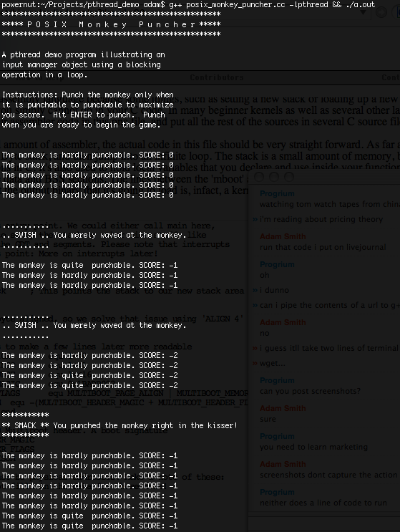Switch to the Contributors tab in the browser
The image size is (400, 532).
click(217, 77)
